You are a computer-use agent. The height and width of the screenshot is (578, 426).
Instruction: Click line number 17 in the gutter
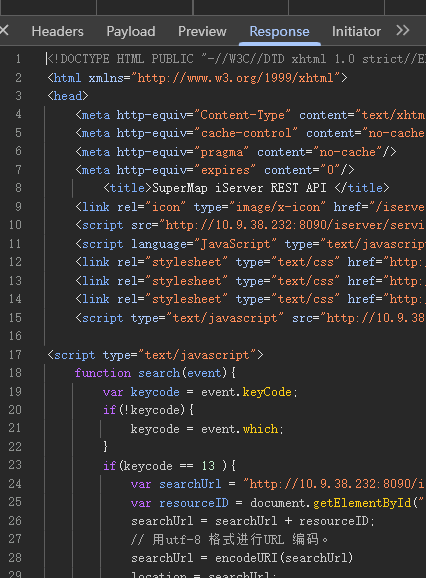click(15, 354)
